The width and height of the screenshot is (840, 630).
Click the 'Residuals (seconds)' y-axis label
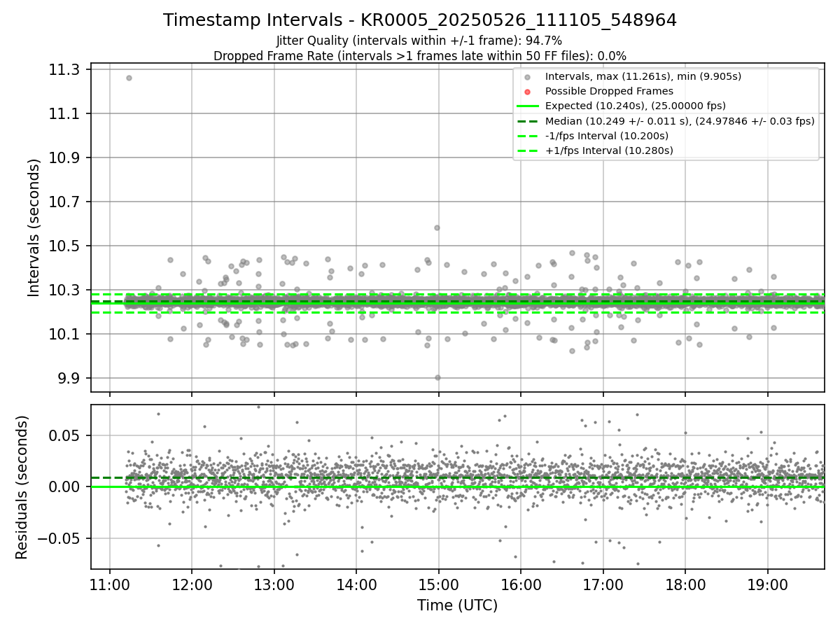pyautogui.click(x=22, y=487)
